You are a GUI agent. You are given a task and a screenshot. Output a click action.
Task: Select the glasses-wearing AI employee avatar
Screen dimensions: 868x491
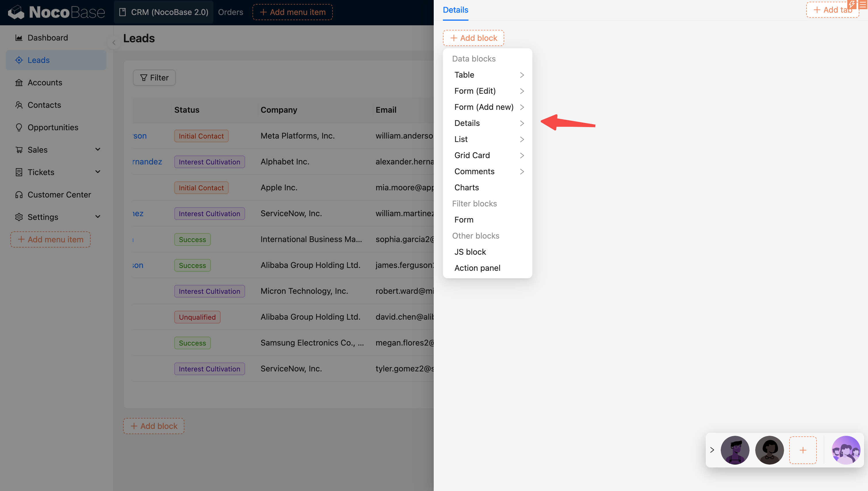[735, 450]
